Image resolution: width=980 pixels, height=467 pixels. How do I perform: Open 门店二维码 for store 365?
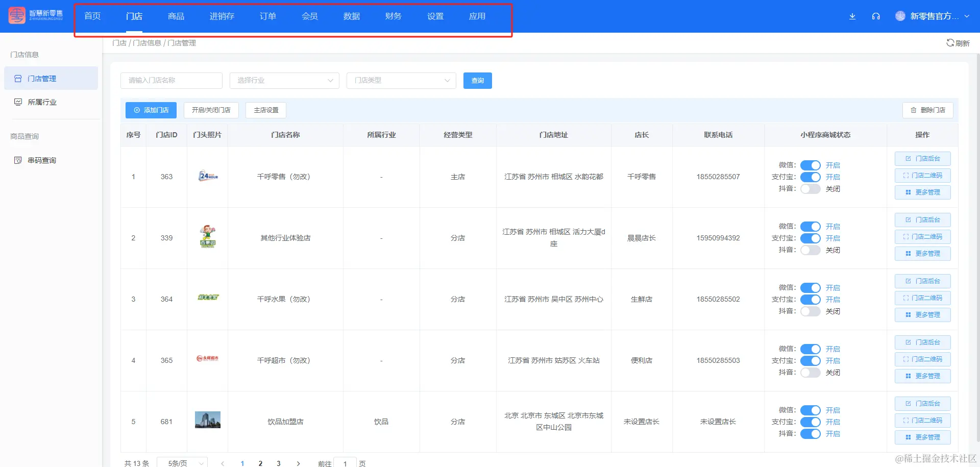click(923, 359)
